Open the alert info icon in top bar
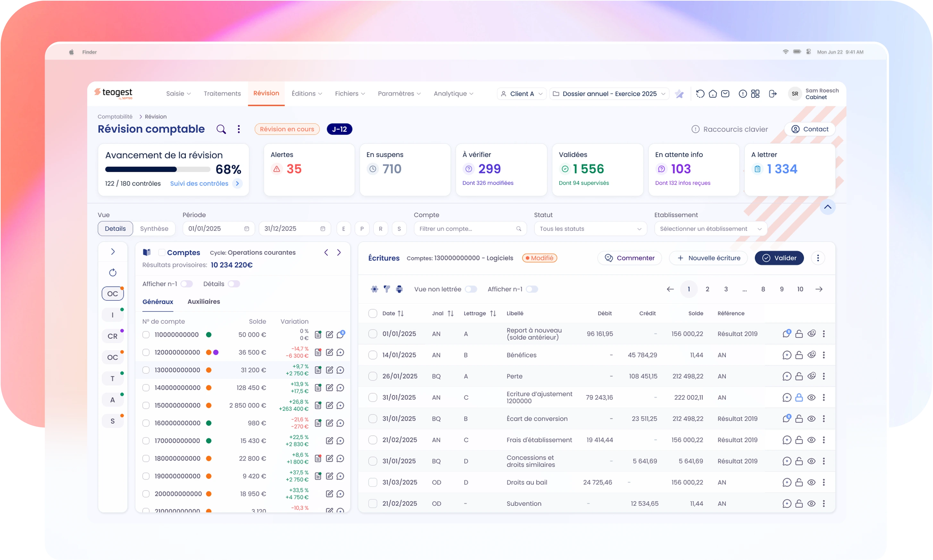 tap(743, 94)
